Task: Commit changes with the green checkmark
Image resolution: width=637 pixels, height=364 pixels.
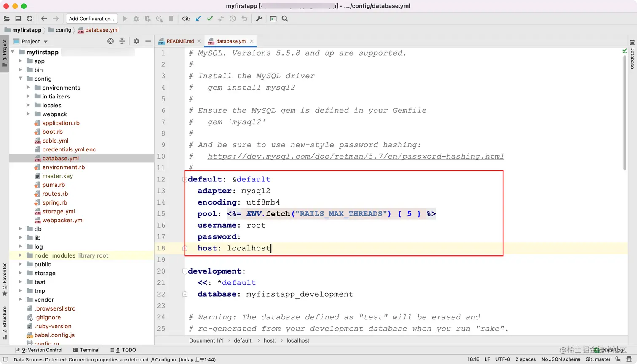Action: [x=210, y=19]
